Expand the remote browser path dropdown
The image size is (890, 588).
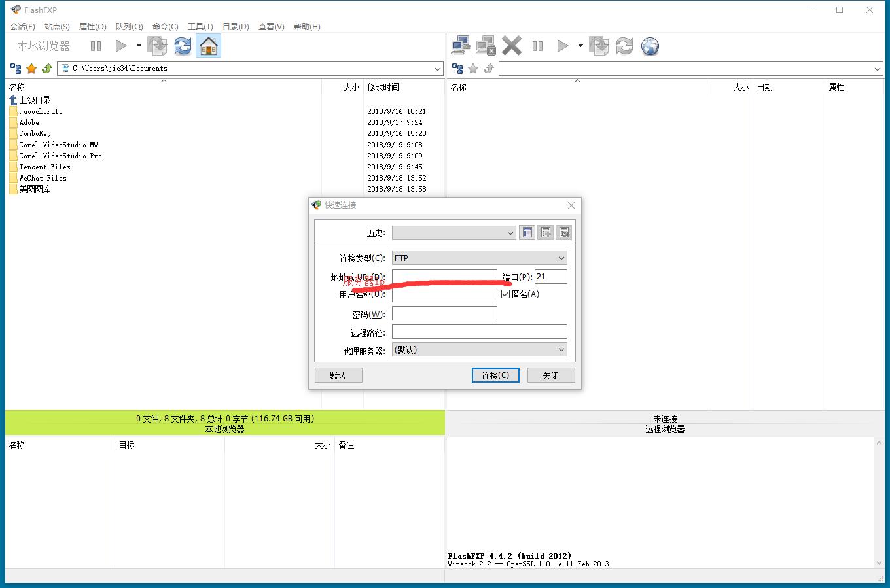click(x=878, y=69)
